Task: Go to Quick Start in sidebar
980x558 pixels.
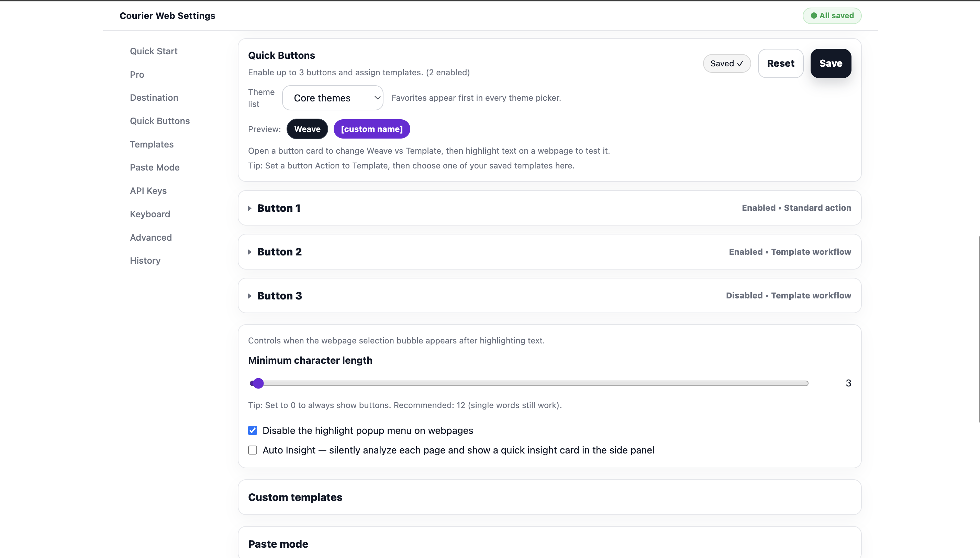Action: (x=154, y=51)
